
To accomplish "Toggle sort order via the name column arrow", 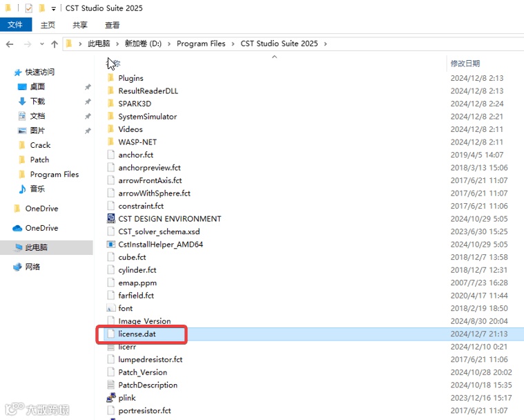I will click(x=274, y=57).
